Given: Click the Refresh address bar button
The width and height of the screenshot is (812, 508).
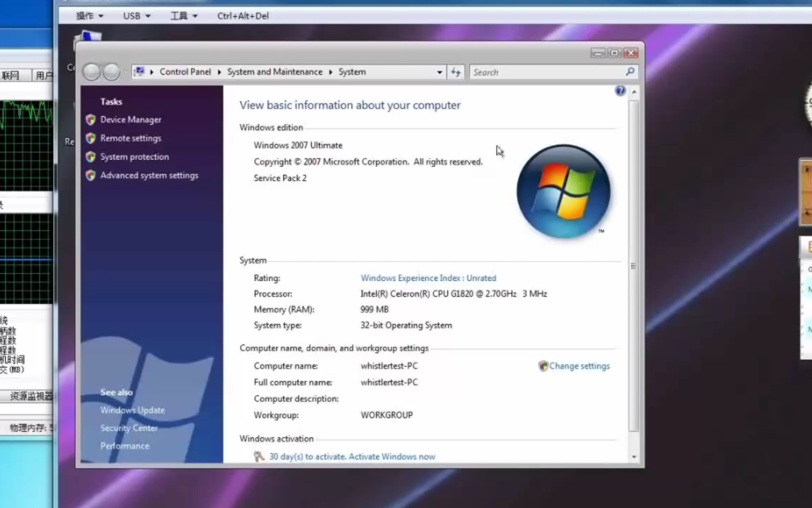Looking at the screenshot, I should [x=455, y=72].
